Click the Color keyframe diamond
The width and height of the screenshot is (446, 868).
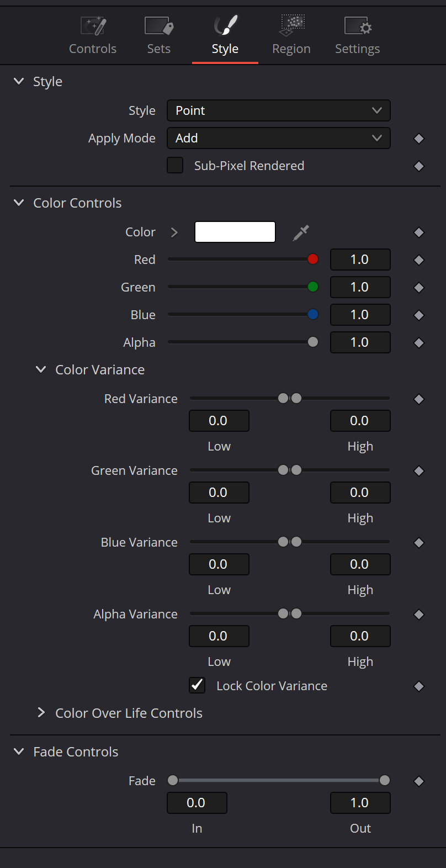pos(419,232)
